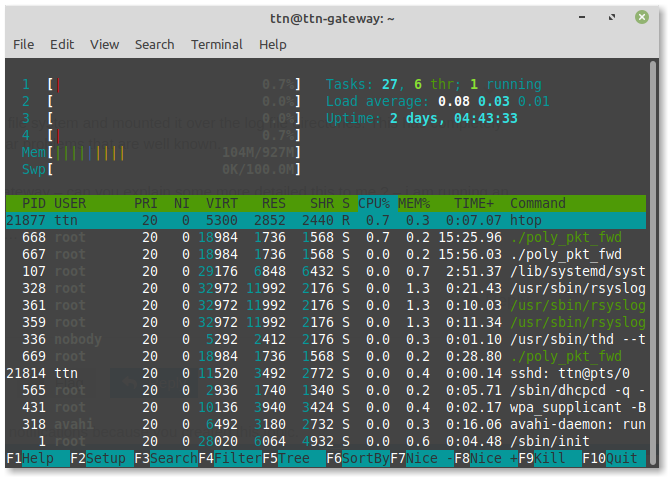Open the View menu
The image size is (668, 477).
point(104,44)
